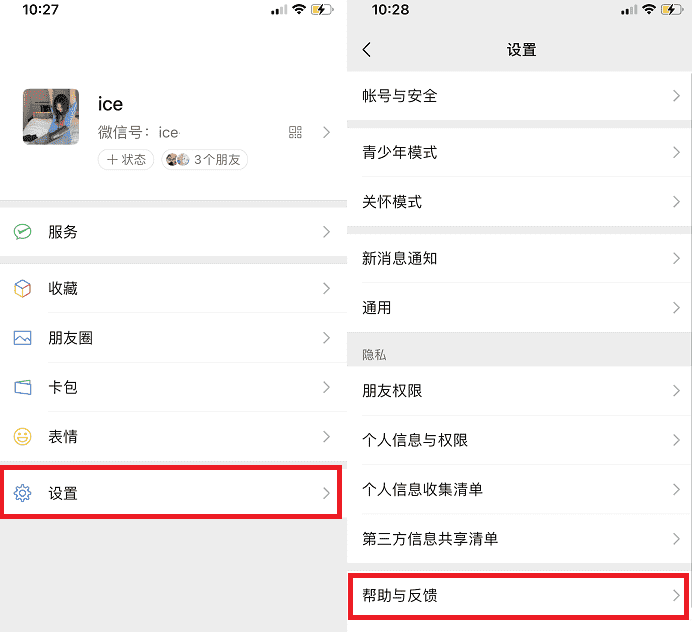The height and width of the screenshot is (632, 692).
Task: Open 个人信息收集清单 entry
Action: pyautogui.click(x=519, y=489)
